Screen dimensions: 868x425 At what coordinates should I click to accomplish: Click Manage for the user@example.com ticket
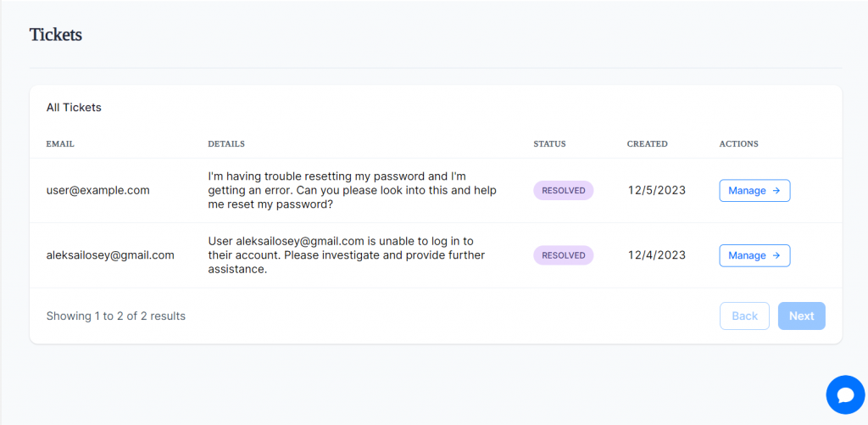click(754, 191)
